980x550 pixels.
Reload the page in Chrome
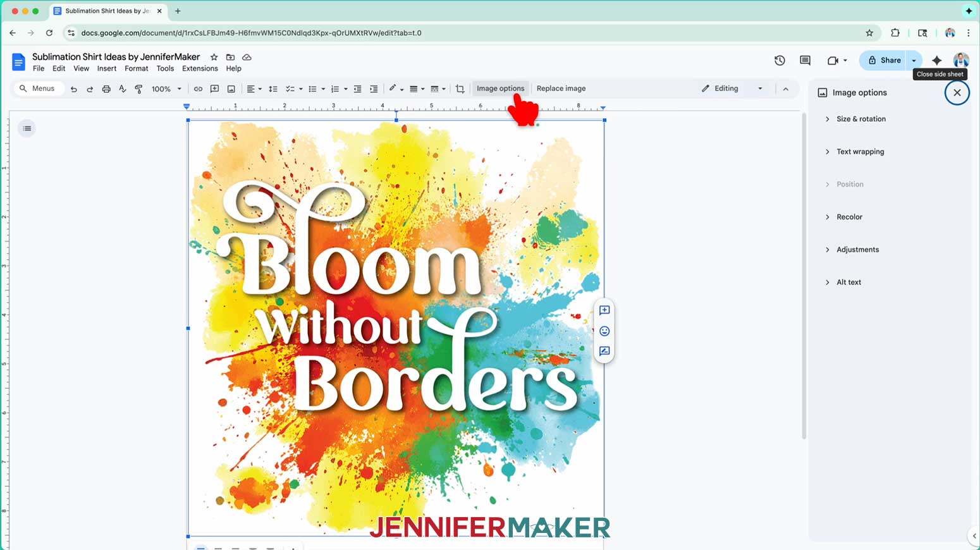coord(49,33)
